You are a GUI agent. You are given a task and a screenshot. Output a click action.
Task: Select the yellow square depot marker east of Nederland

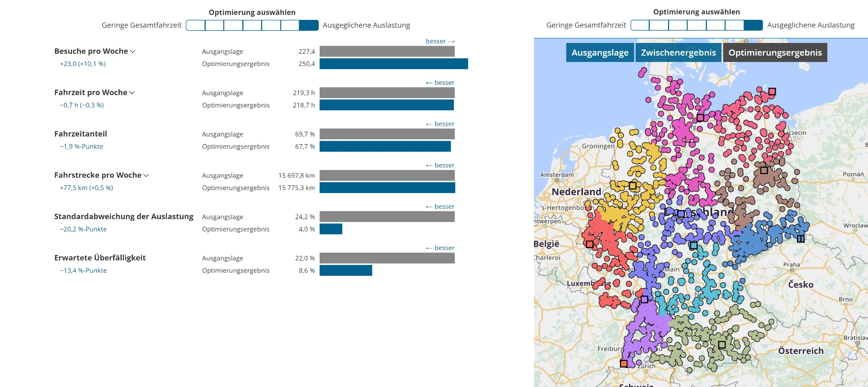tap(633, 186)
